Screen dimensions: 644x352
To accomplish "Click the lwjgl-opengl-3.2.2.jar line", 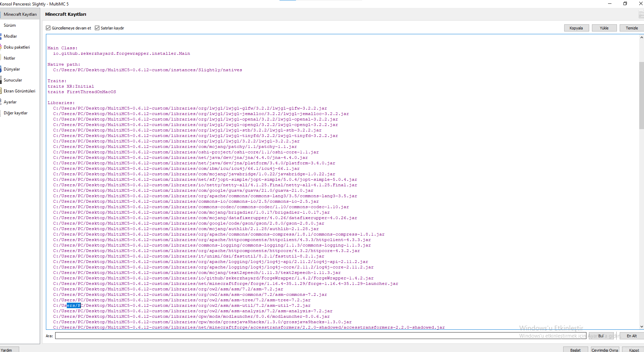I will tap(195, 125).
